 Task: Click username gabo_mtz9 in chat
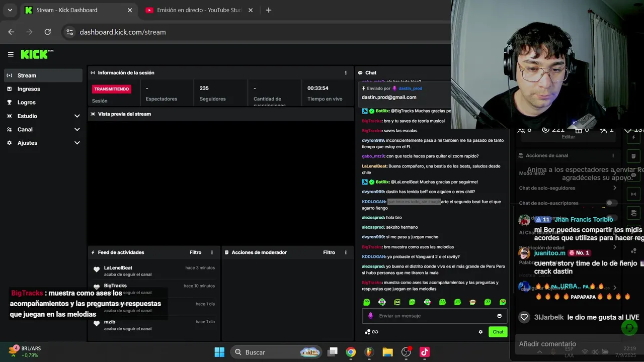coord(373,156)
